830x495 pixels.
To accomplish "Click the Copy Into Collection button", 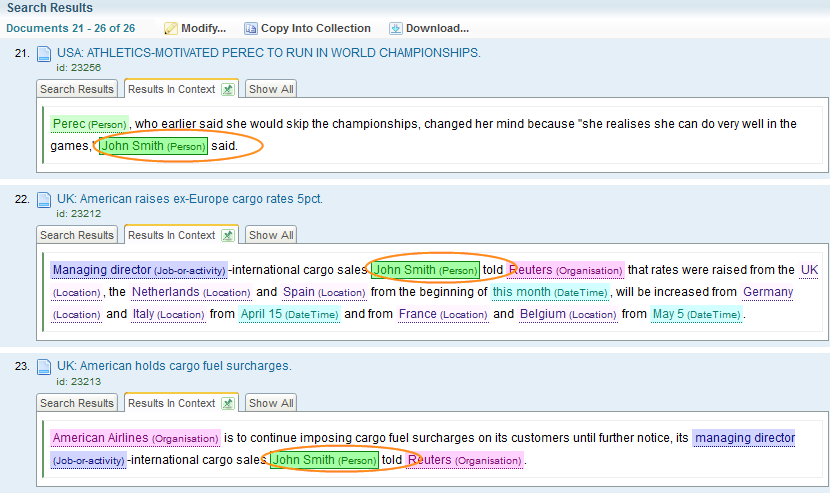I will (x=315, y=28).
